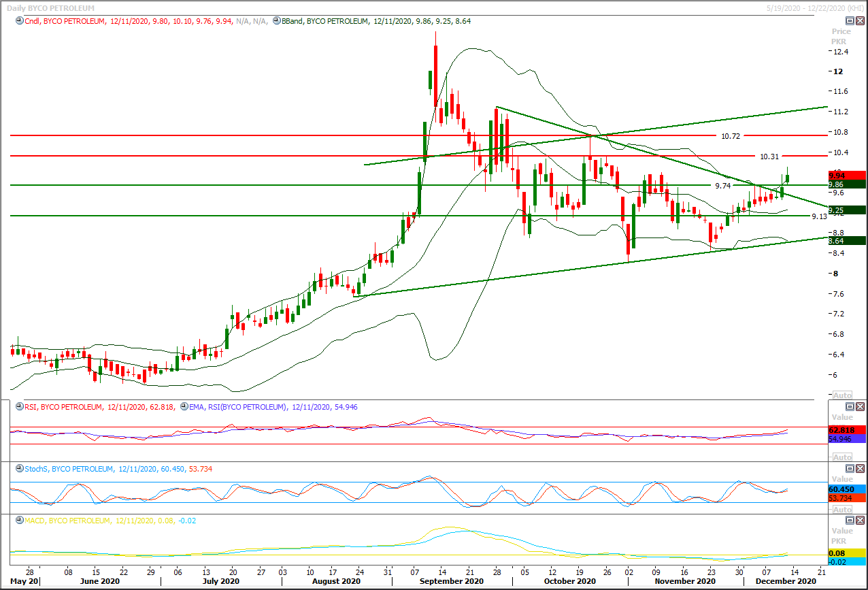Close the RSI indicator pane
The width and height of the screenshot is (868, 590).
(x=860, y=407)
